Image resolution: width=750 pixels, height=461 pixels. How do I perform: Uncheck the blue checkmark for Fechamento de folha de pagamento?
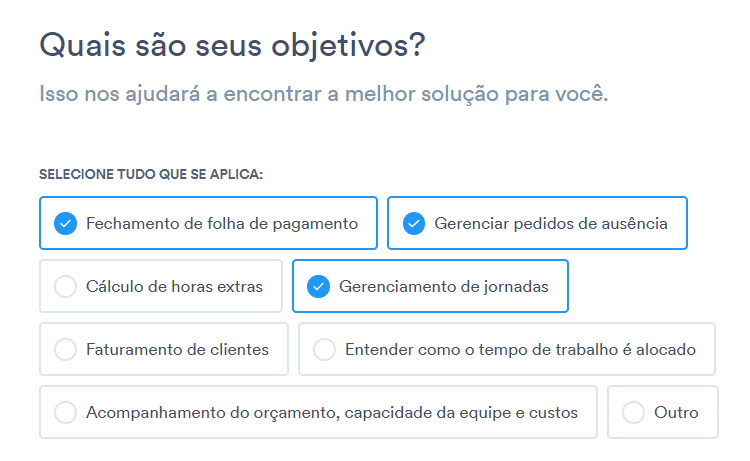point(66,223)
